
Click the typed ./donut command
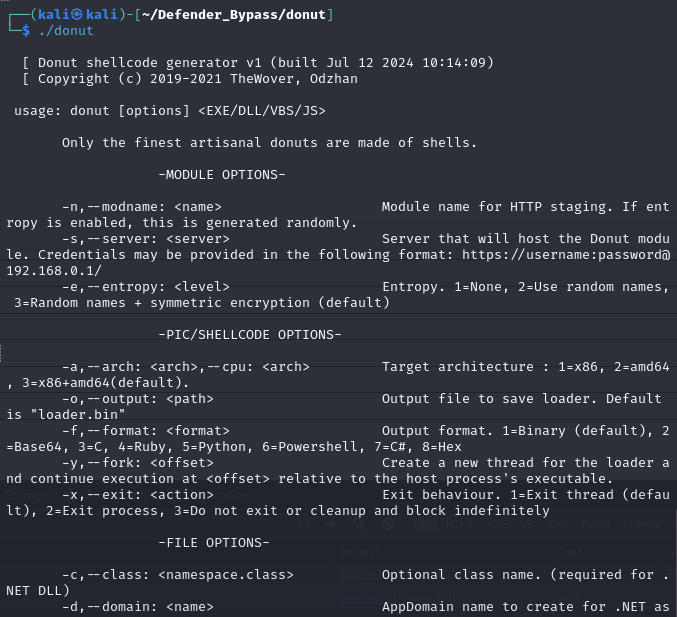tap(66, 31)
